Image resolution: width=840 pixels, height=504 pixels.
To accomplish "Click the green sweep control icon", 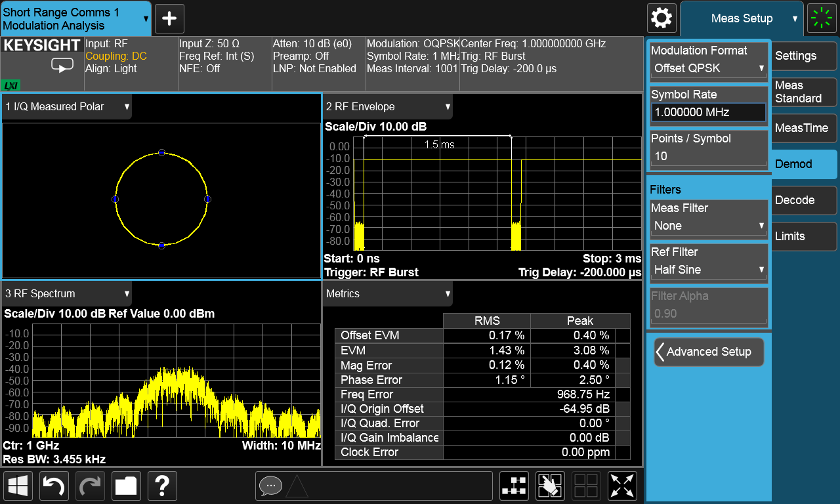I will (x=822, y=18).
